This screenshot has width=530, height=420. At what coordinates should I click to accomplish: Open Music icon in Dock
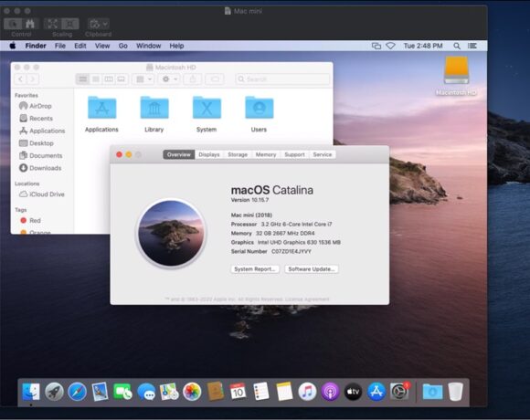[x=307, y=392]
